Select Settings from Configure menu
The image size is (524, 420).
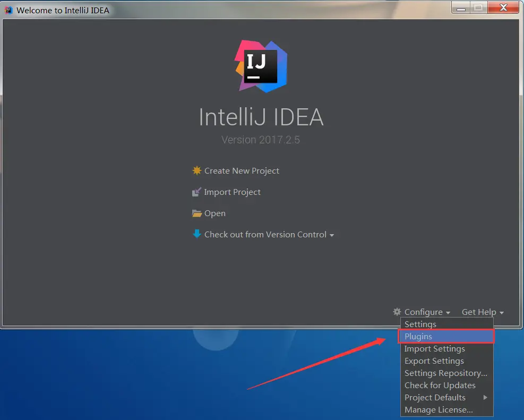[447, 324]
